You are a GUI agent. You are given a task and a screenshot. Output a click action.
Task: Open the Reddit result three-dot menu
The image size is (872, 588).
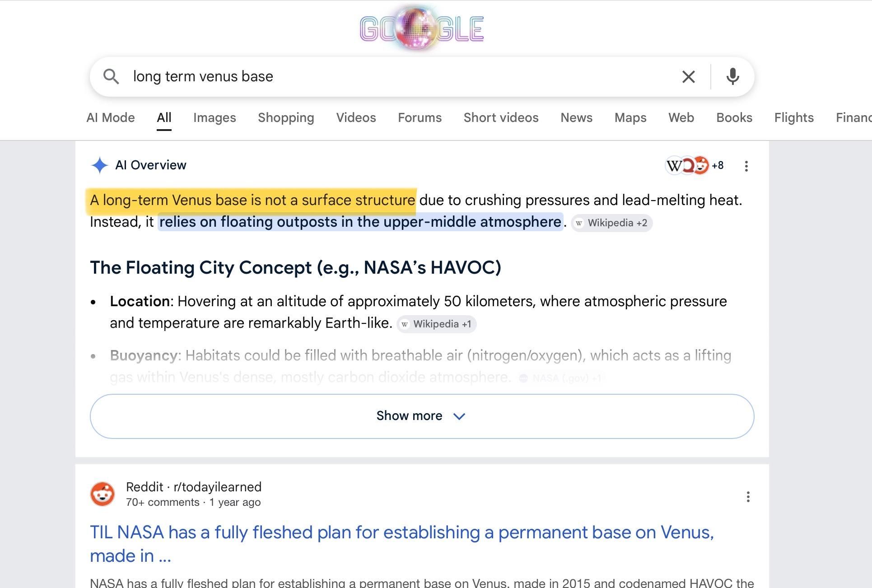coord(748,497)
